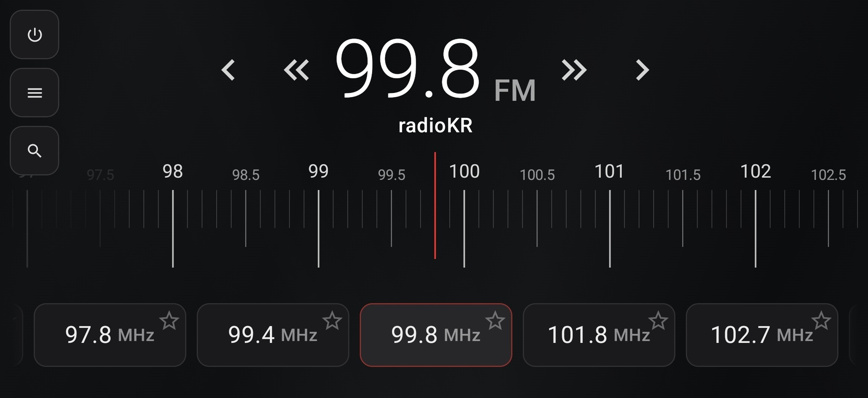Image resolution: width=868 pixels, height=398 pixels.
Task: Click the radioKR station name
Action: 435,126
